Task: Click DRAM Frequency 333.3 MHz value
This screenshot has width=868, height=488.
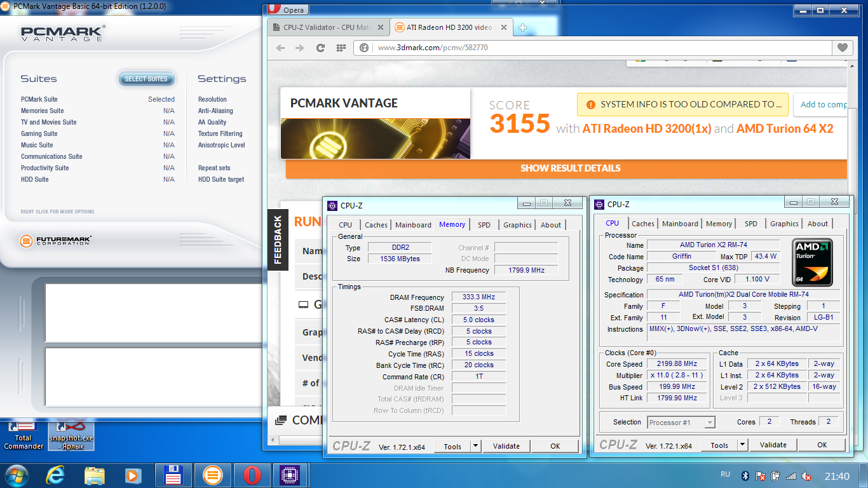Action: tap(479, 297)
